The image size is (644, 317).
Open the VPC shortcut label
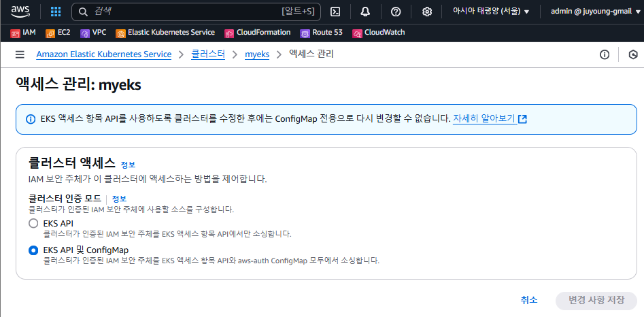tap(99, 33)
